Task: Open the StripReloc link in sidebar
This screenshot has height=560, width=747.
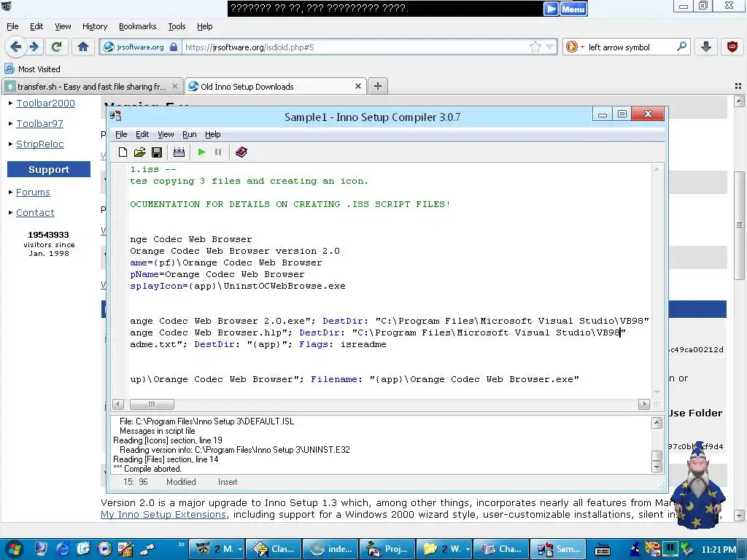Action: (x=40, y=144)
